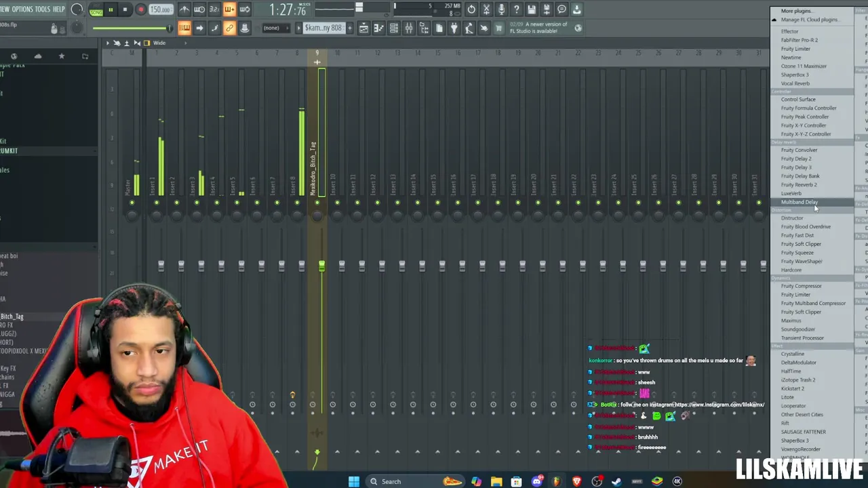Screen dimensions: 868x488
Task: Click the download arrow icon in toolbar
Action: (x=576, y=9)
